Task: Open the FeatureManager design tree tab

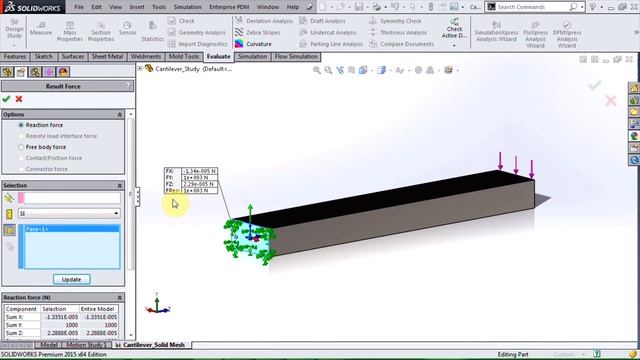Action: tap(7, 72)
